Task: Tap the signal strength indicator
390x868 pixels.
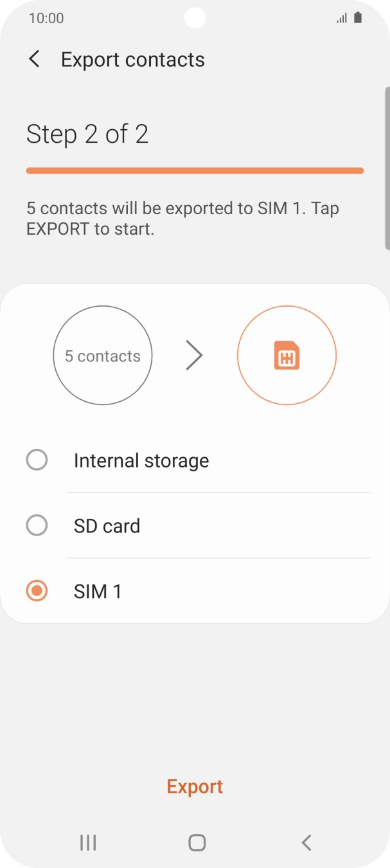Action: 342,18
